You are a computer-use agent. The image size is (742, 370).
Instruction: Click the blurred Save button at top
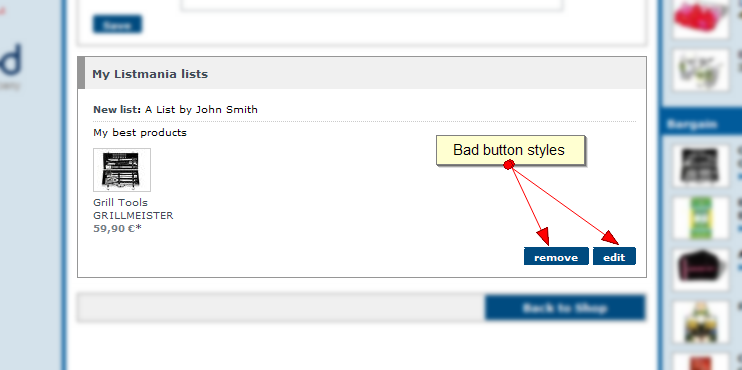[x=117, y=25]
